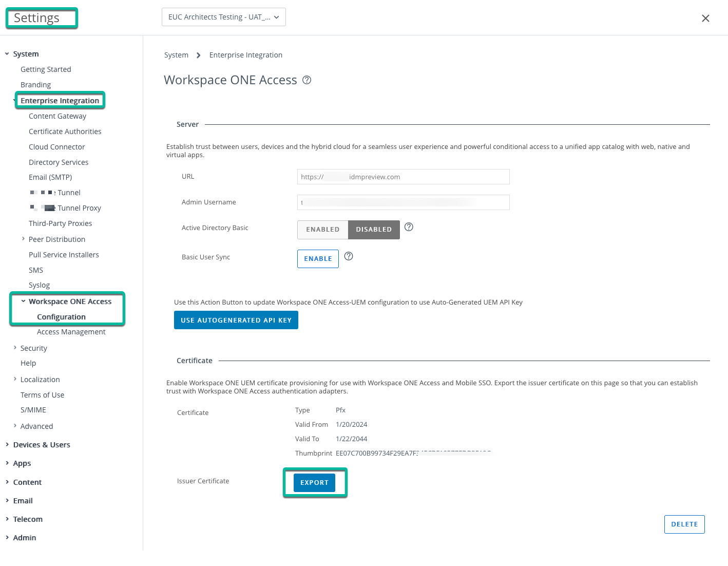Viewport: 728px width, 566px height.
Task: Expand Peer Distribution tree node
Action: [x=24, y=239]
